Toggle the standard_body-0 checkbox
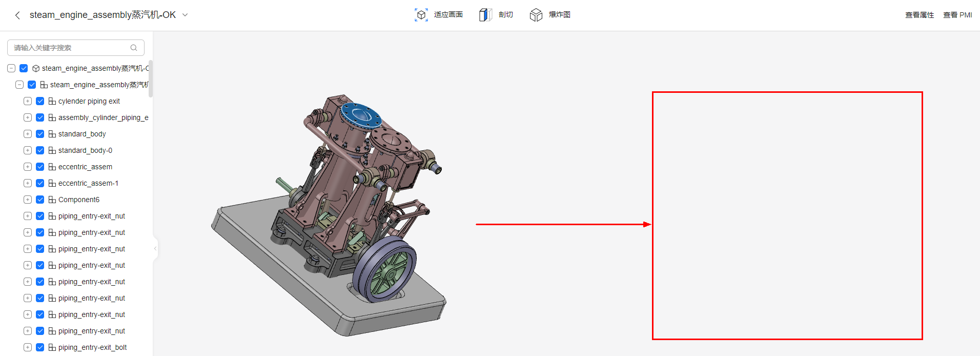The width and height of the screenshot is (980, 356). pyautogui.click(x=40, y=150)
